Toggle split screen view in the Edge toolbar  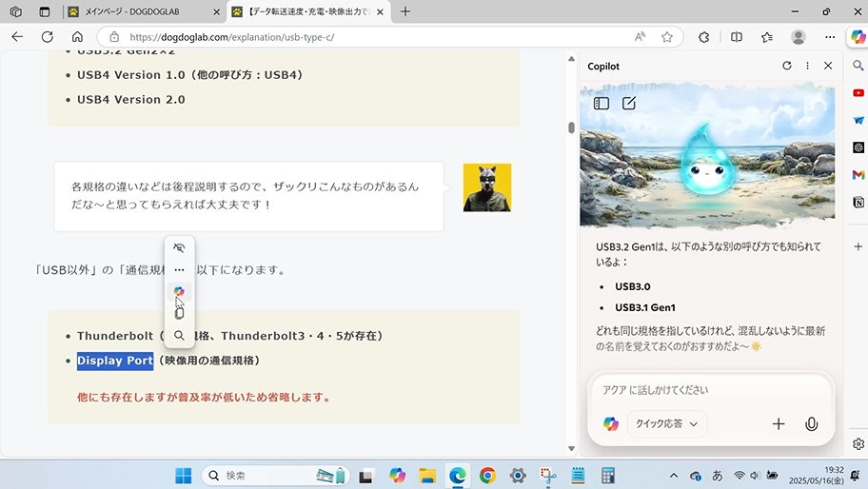coord(736,37)
